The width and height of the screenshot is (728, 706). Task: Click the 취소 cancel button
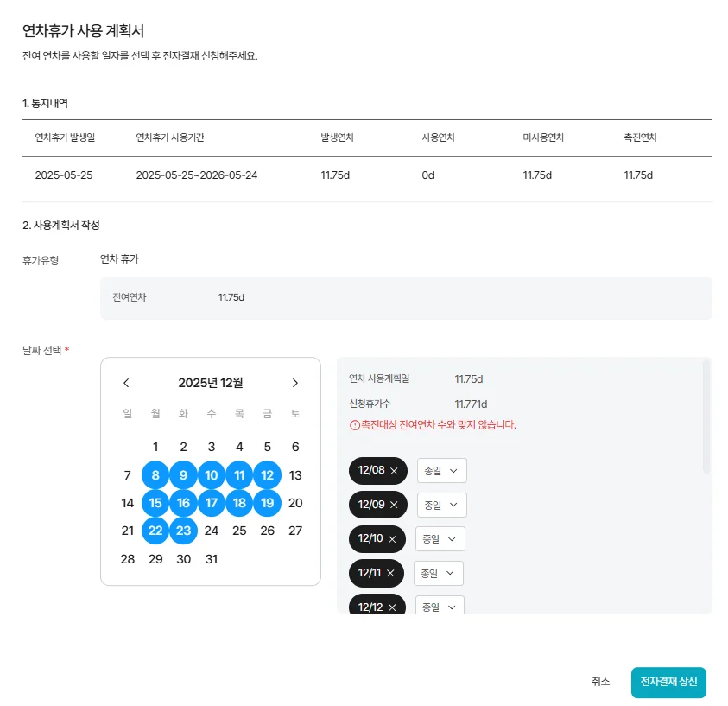click(601, 682)
